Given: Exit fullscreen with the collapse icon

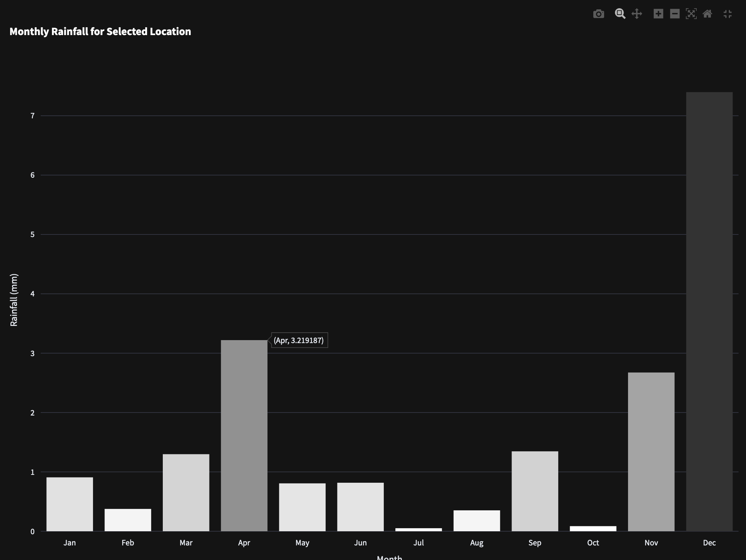Looking at the screenshot, I should tap(727, 14).
